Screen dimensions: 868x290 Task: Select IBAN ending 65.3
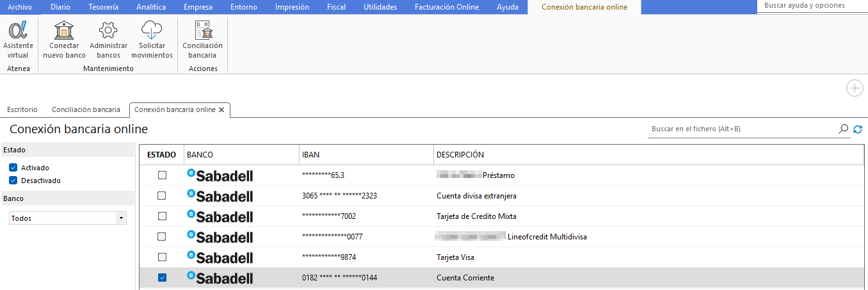[x=323, y=175]
